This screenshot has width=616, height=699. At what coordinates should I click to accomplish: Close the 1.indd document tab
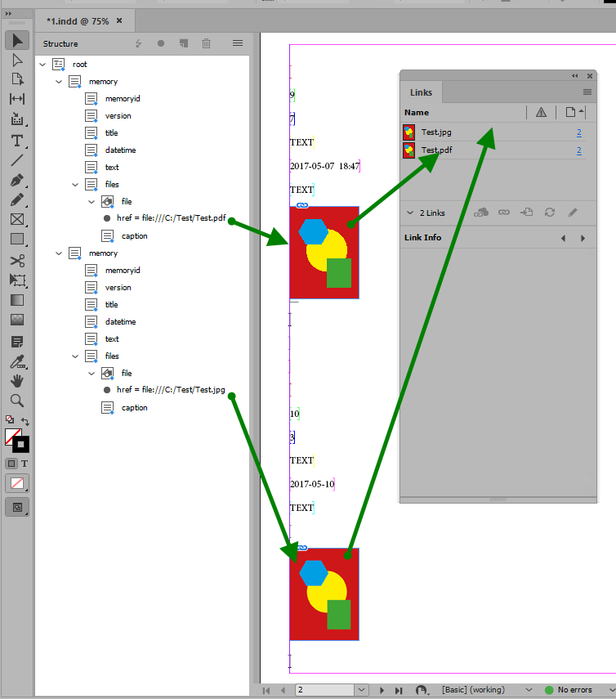[x=119, y=20]
